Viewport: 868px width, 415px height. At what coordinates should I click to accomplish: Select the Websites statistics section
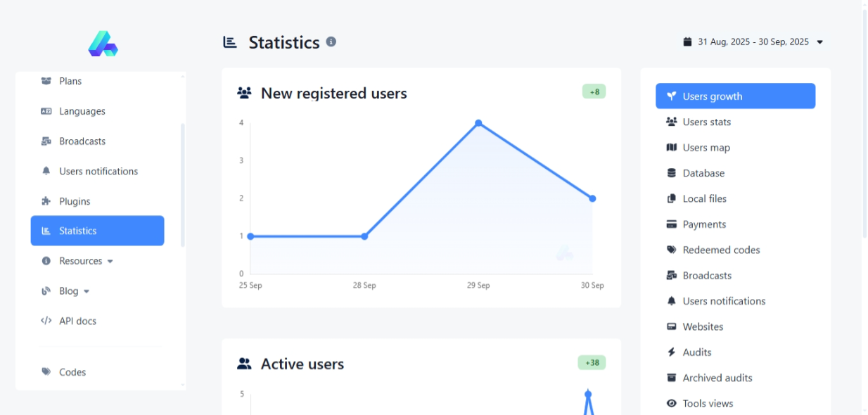pyautogui.click(x=703, y=327)
